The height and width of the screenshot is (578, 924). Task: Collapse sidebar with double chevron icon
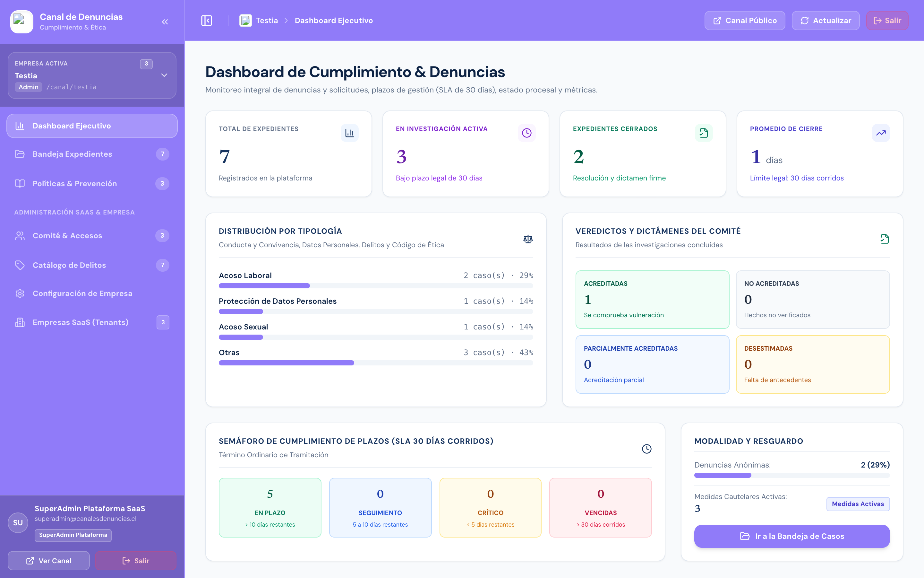[165, 22]
